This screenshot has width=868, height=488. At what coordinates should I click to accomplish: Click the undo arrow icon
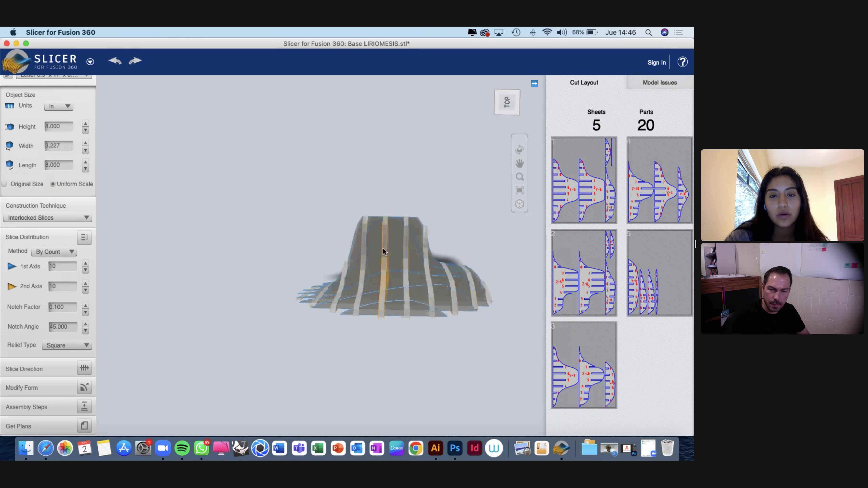pyautogui.click(x=115, y=61)
